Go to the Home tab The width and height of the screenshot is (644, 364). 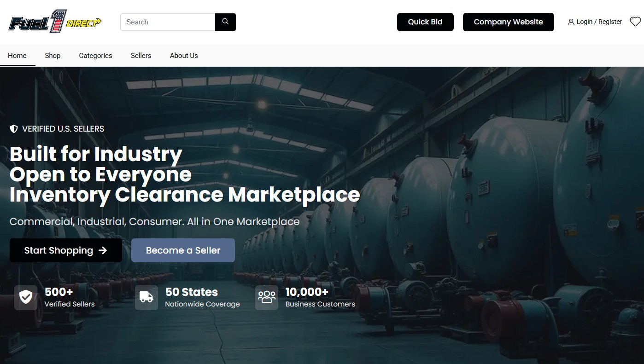click(x=17, y=55)
